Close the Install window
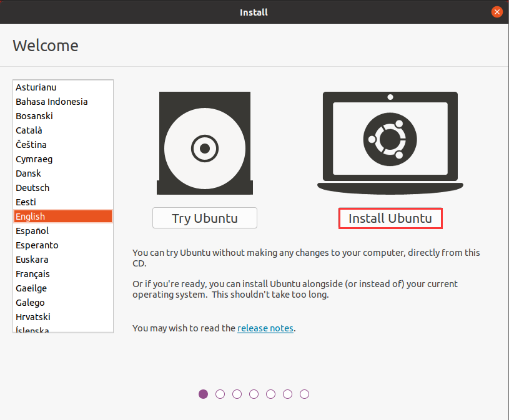 click(497, 12)
